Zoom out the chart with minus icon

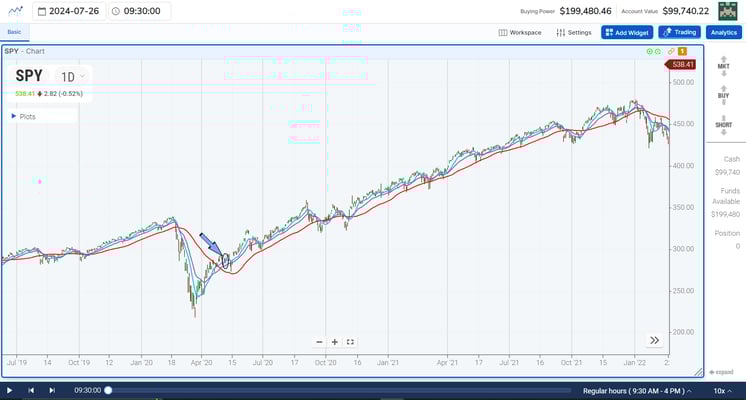[x=319, y=342]
